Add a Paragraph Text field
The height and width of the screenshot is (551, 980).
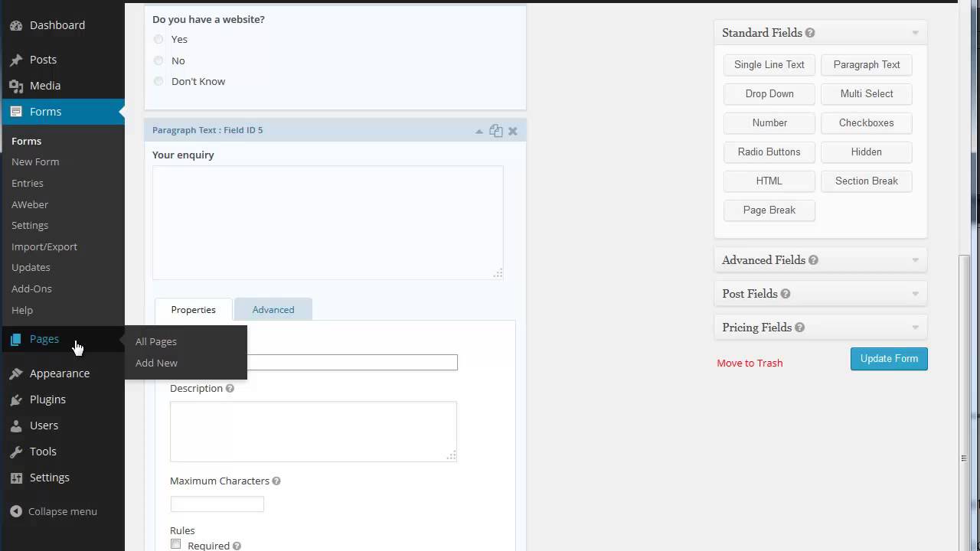click(867, 65)
